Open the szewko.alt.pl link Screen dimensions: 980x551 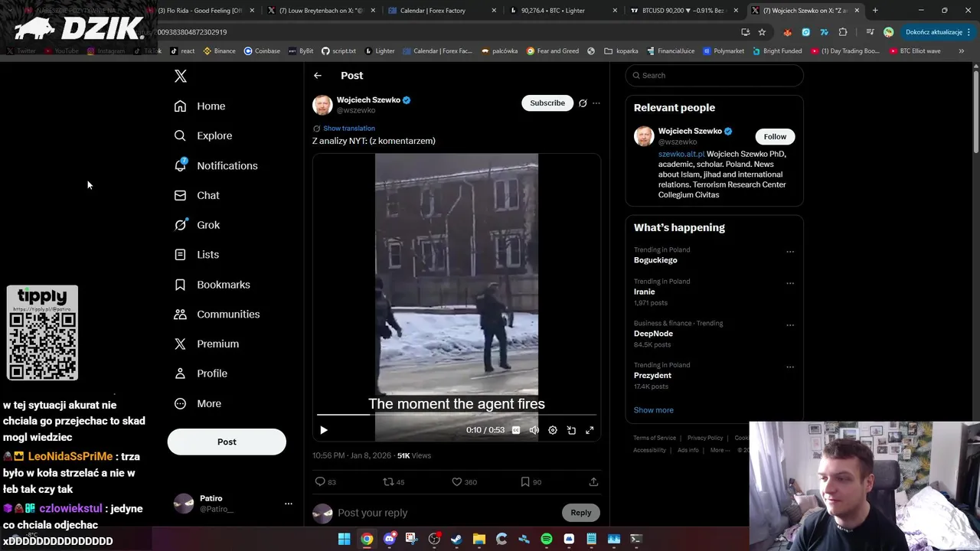[681, 154]
